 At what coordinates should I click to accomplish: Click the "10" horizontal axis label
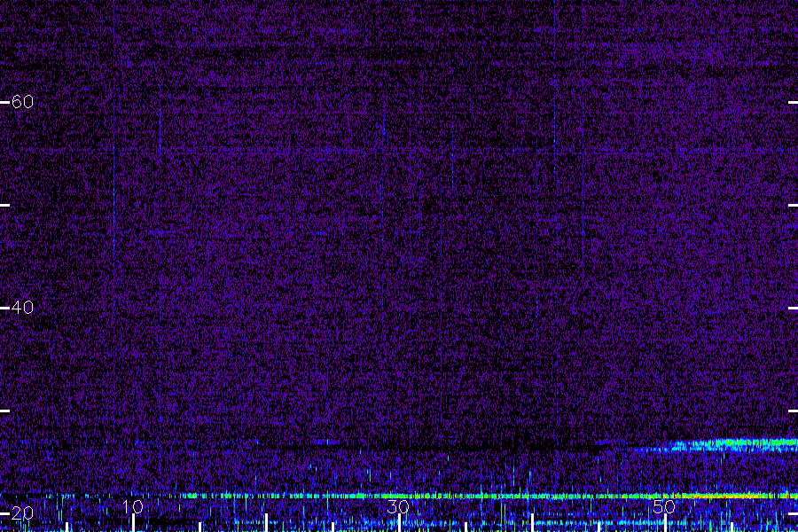(133, 506)
